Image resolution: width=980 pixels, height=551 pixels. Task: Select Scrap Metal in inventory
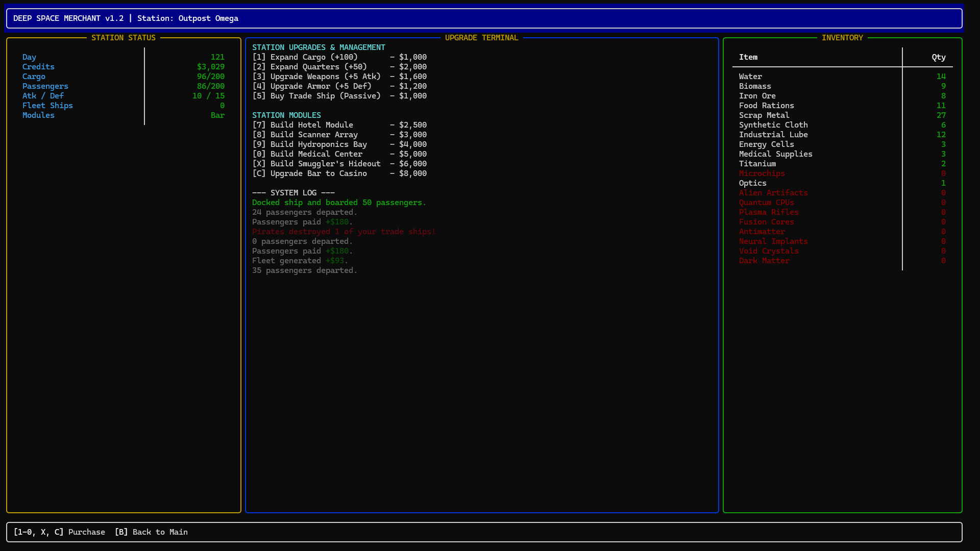pyautogui.click(x=764, y=115)
